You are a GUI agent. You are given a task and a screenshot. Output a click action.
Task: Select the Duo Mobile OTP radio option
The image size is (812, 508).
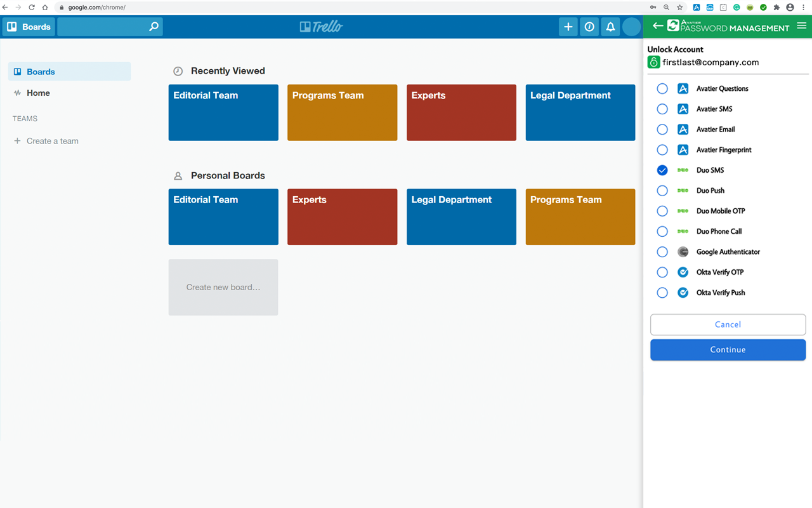tap(662, 211)
